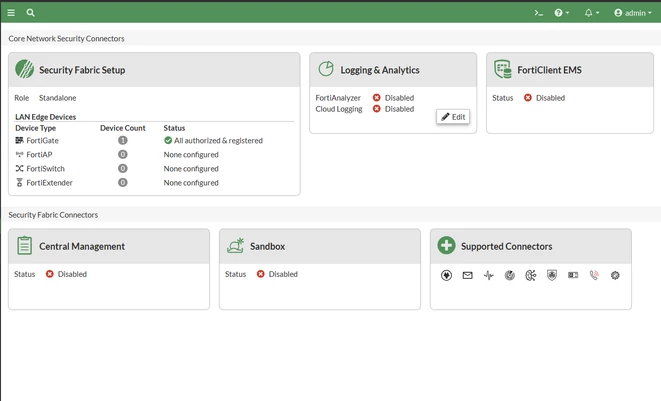Expand the help question mark dropdown

pos(562,13)
